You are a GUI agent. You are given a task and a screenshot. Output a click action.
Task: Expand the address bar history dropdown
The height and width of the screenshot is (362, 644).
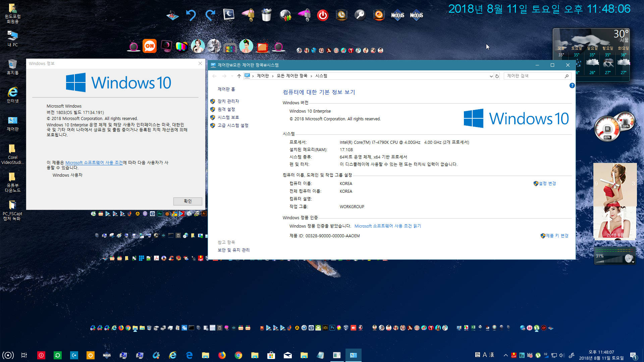(491, 76)
